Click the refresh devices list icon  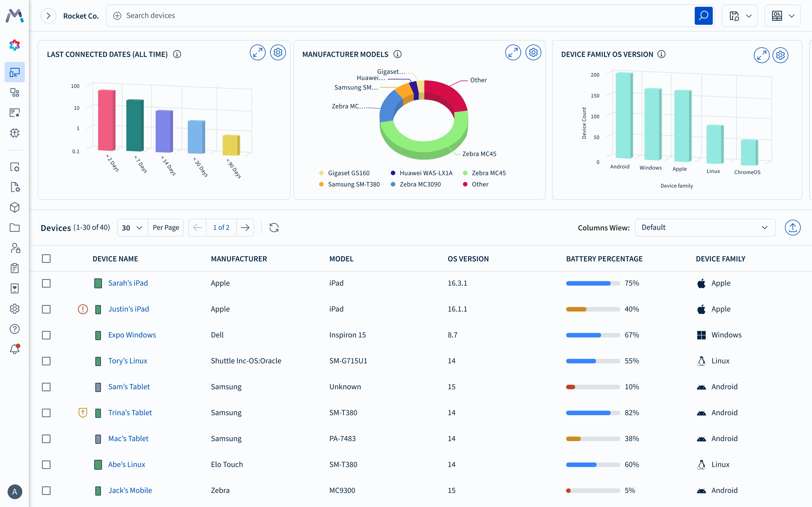(x=274, y=228)
